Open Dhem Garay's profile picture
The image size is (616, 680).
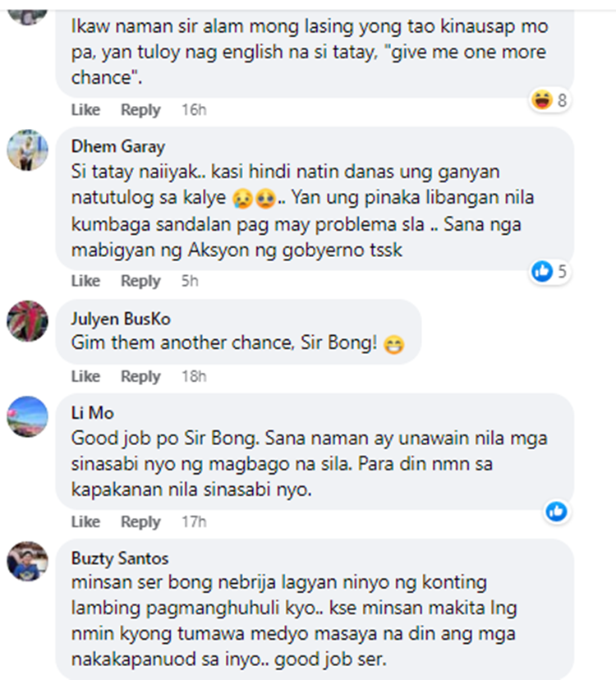click(x=28, y=149)
